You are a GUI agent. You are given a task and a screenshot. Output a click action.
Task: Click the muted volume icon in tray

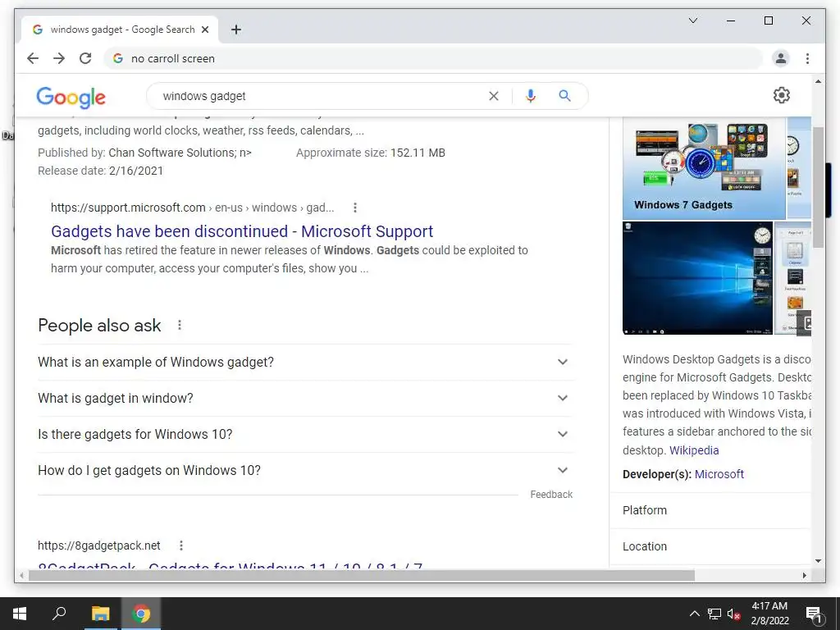[734, 614]
